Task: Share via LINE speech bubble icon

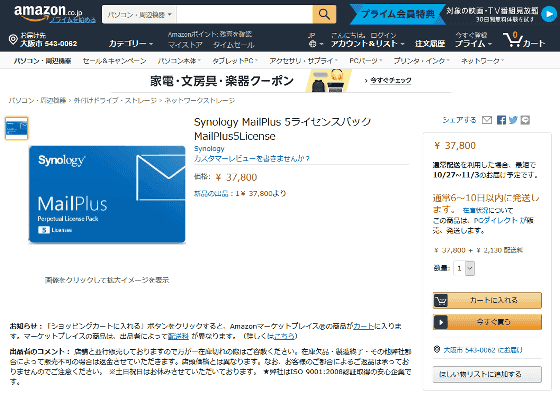Action: 525,120
